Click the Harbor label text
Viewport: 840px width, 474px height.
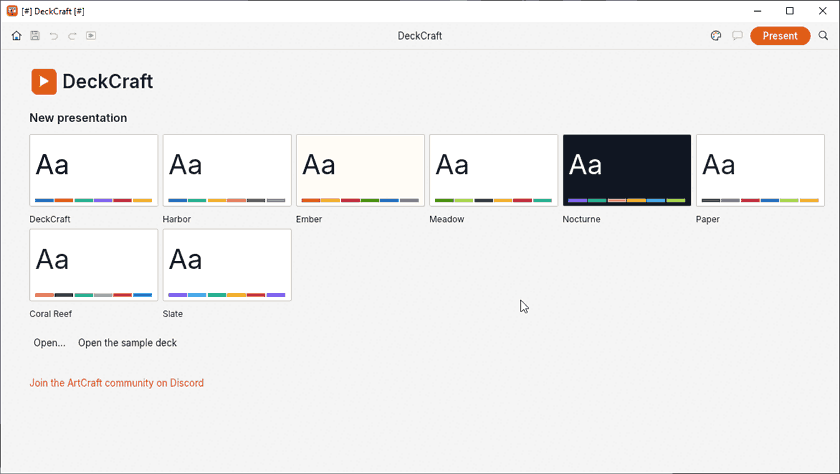(177, 219)
